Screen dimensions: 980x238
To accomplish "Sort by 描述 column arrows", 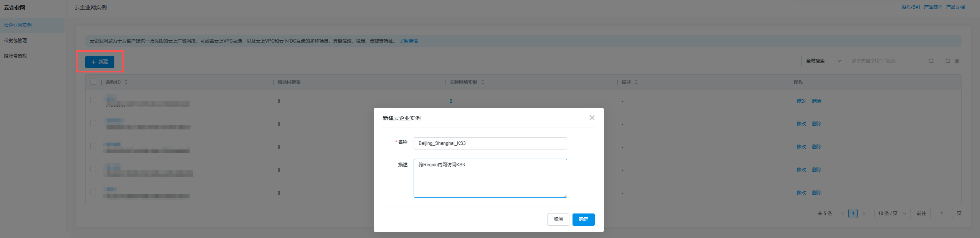I will pyautogui.click(x=636, y=82).
